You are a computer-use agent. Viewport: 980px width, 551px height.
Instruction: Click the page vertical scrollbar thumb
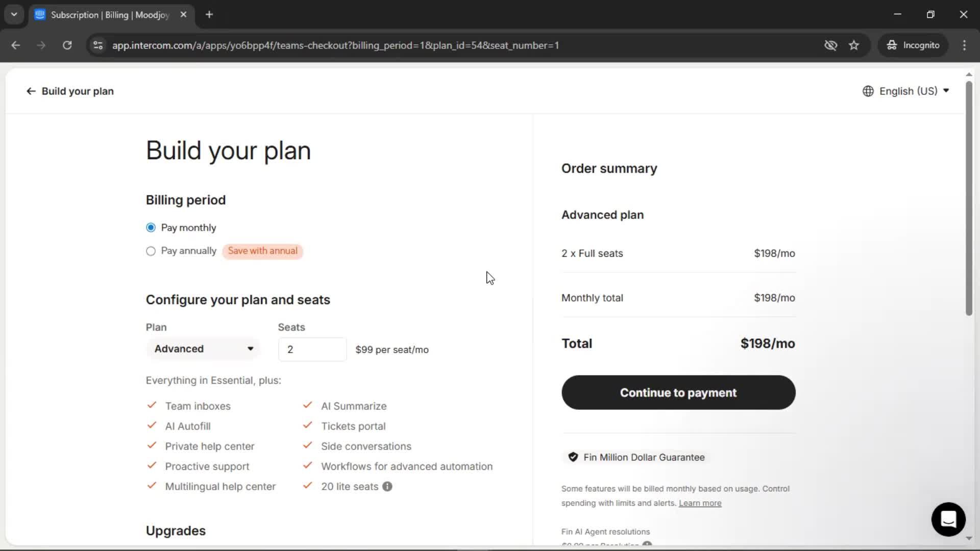969,198
